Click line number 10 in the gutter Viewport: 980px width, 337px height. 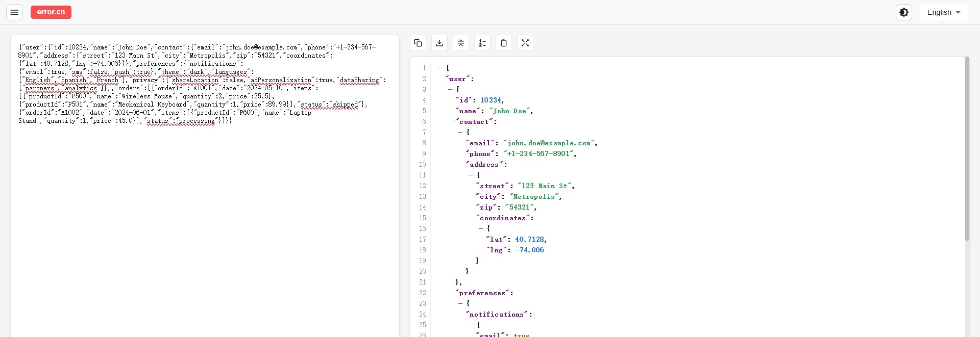(422, 165)
